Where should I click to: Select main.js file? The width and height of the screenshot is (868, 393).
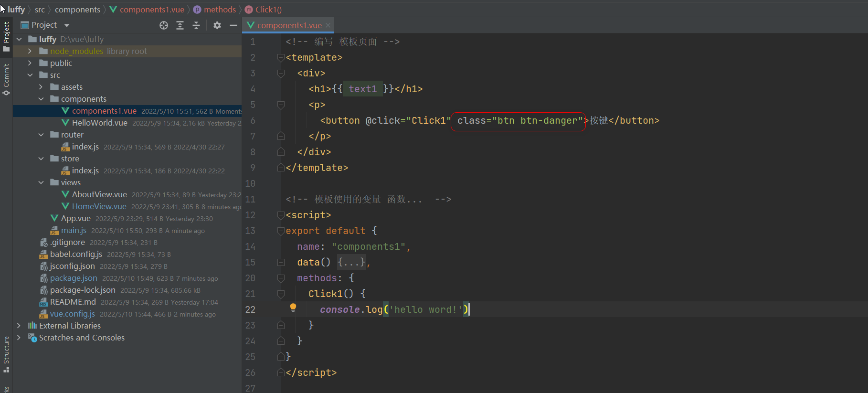coord(74,230)
